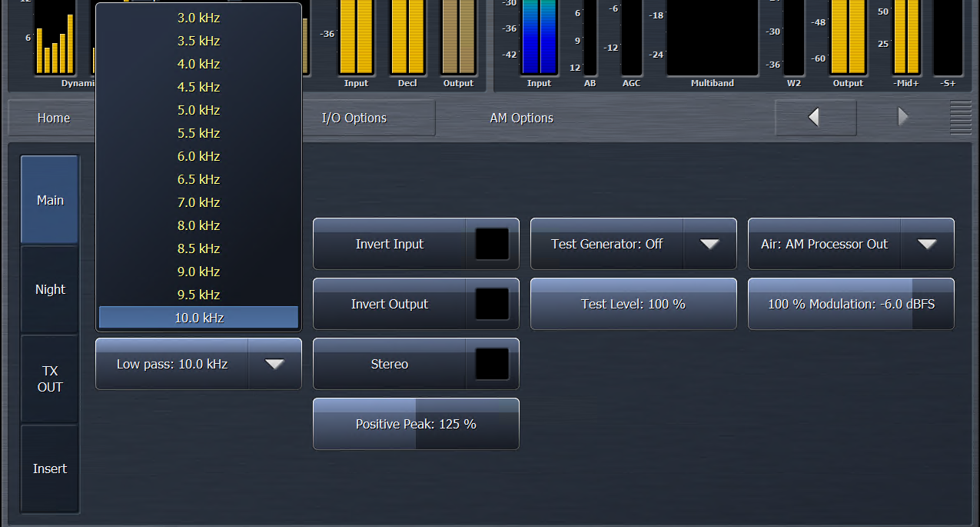Pick the 5.0 kHz option
The image size is (980, 527).
(x=198, y=110)
